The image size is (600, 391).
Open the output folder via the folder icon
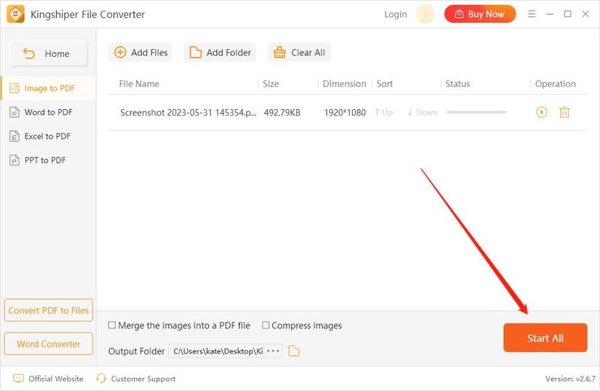pyautogui.click(x=293, y=351)
